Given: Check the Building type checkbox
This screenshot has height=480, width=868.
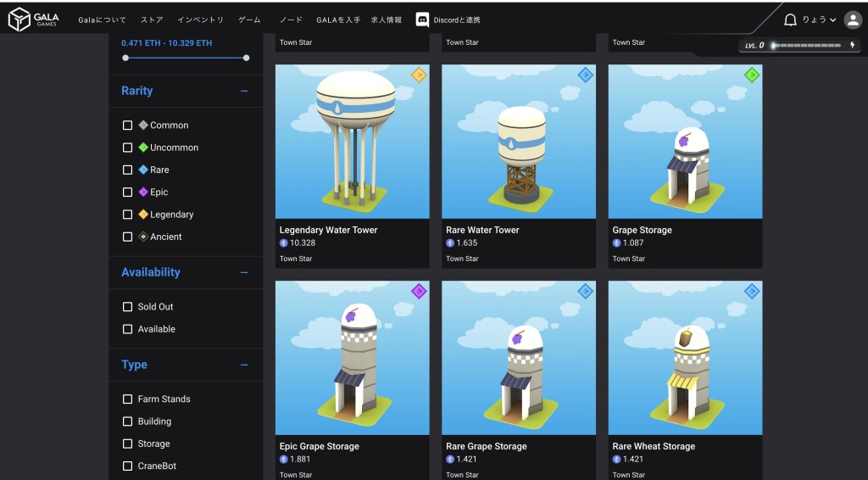Looking at the screenshot, I should 127,421.
